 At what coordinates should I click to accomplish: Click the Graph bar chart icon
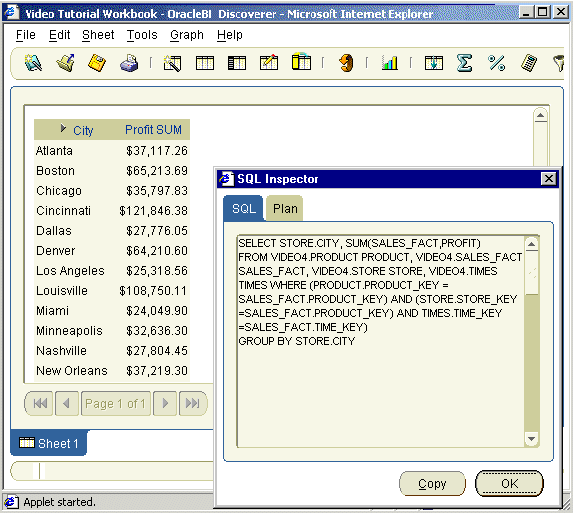[390, 62]
